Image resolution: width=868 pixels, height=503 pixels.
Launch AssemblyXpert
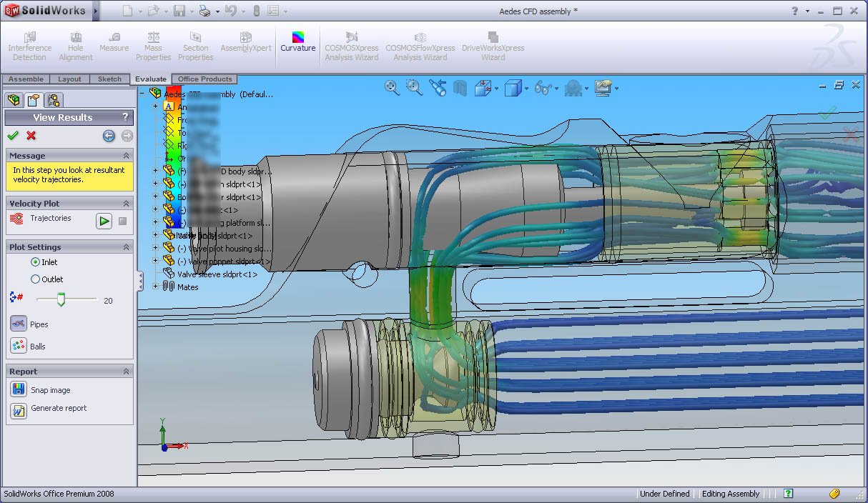coord(246,42)
